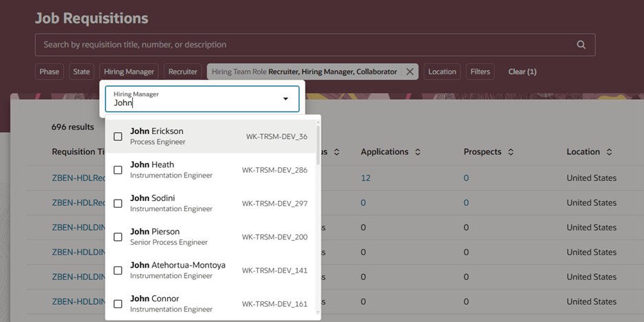The image size is (644, 322).
Task: Sort by the Prospects column arrows
Action: [x=511, y=152]
